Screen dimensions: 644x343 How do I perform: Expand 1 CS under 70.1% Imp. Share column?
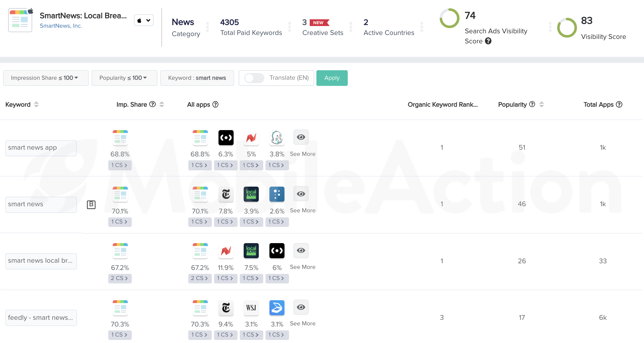120,222
